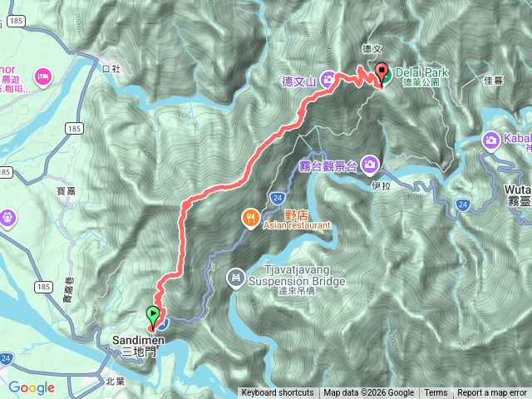Click the 霧台觀景台 text label

(328, 166)
